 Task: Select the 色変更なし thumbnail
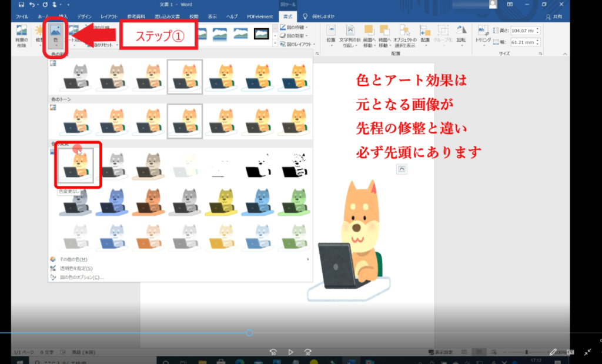[75, 165]
